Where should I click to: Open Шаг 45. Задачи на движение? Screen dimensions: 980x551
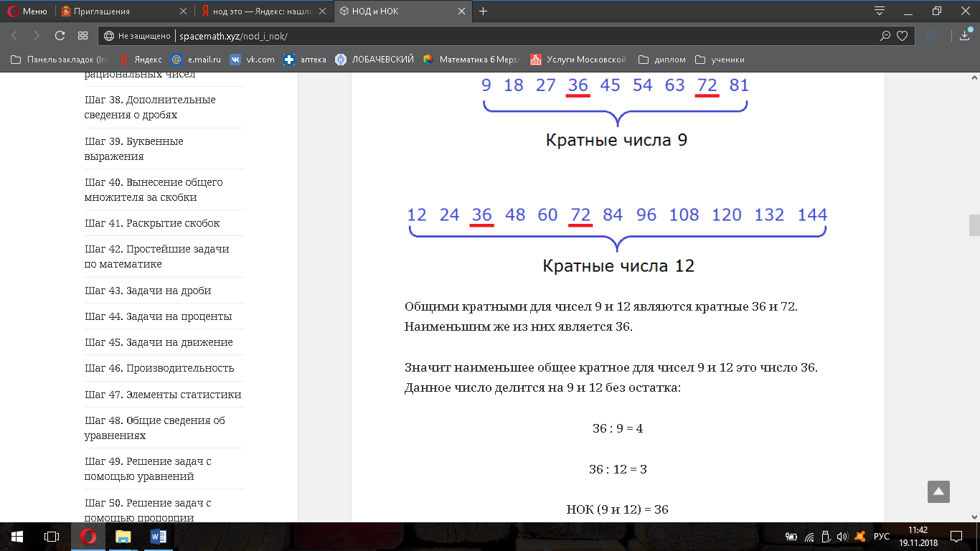159,342
